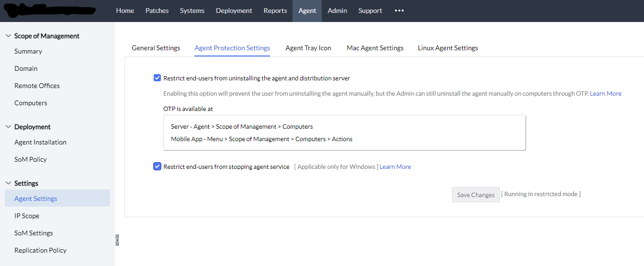Collapse the Scope of Management section
644x266 pixels.
point(8,36)
